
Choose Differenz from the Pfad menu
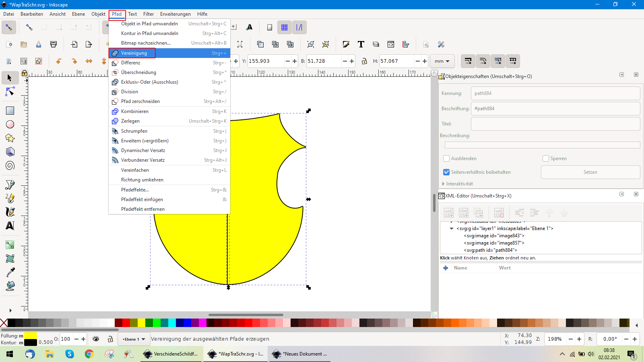[131, 63]
